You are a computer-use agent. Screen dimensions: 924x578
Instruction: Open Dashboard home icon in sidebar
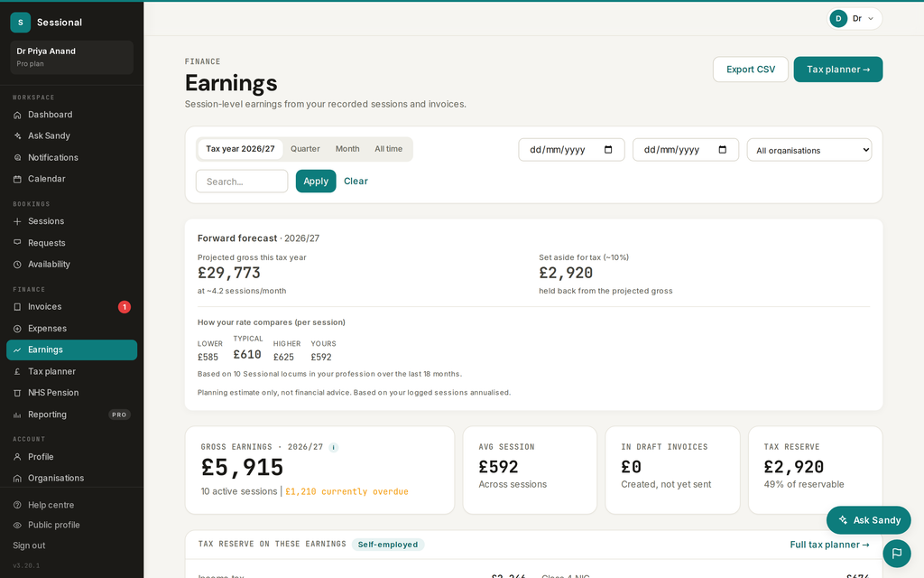pyautogui.click(x=17, y=115)
